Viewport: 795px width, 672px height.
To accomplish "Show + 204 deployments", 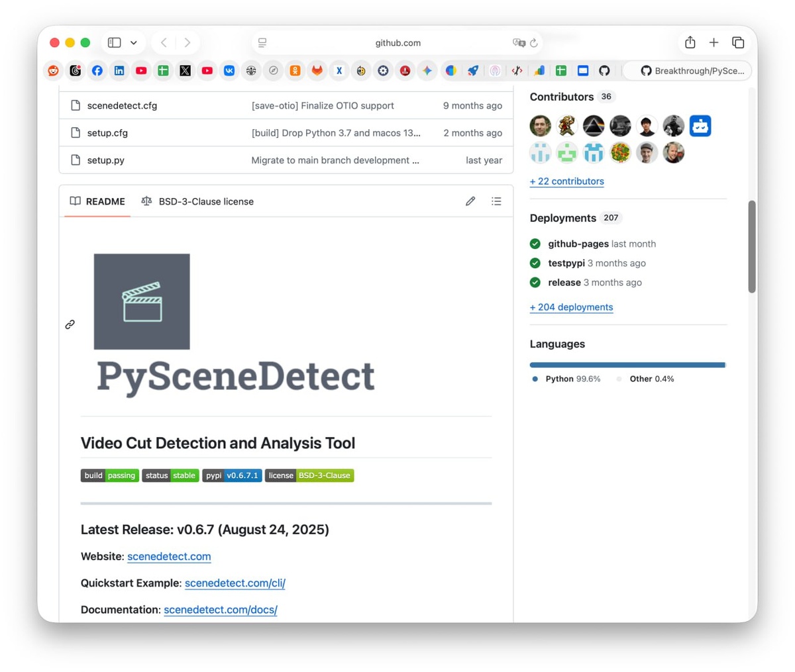I will coord(572,307).
